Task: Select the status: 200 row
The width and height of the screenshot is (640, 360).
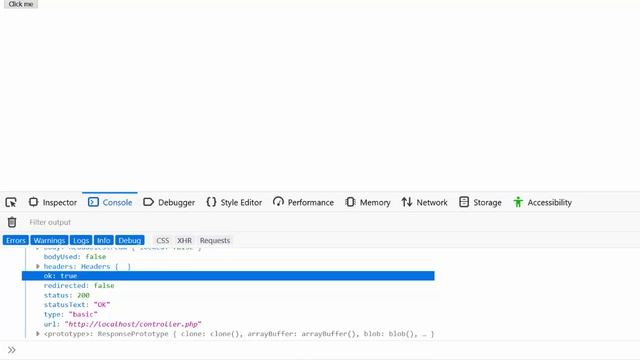Action: click(67, 295)
